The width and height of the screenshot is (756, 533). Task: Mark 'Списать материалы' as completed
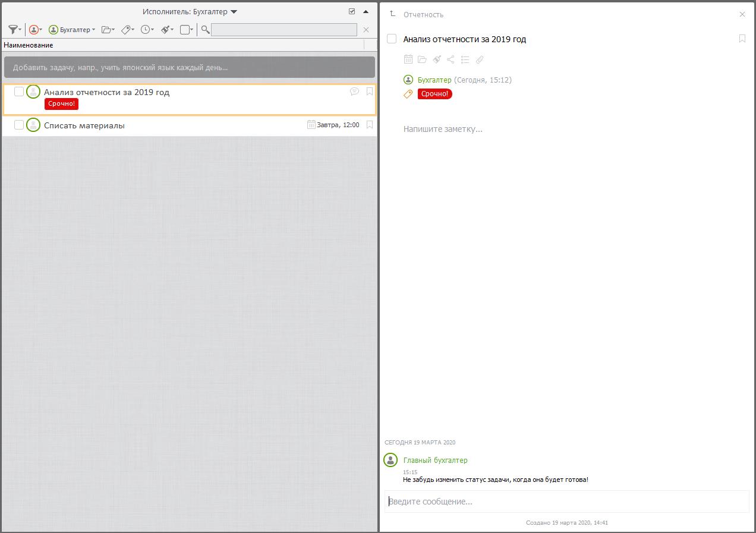pos(19,125)
